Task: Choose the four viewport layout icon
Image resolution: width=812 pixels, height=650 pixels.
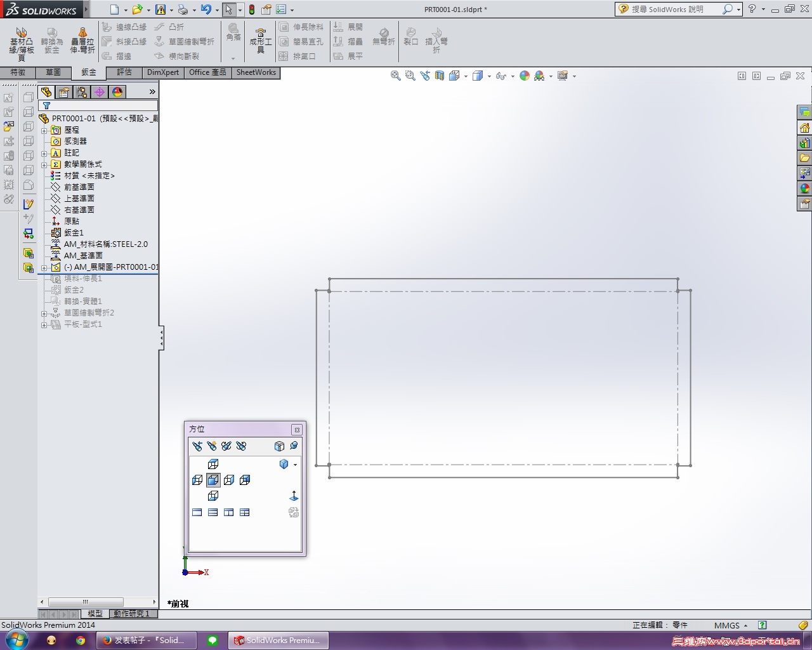Action: click(245, 512)
